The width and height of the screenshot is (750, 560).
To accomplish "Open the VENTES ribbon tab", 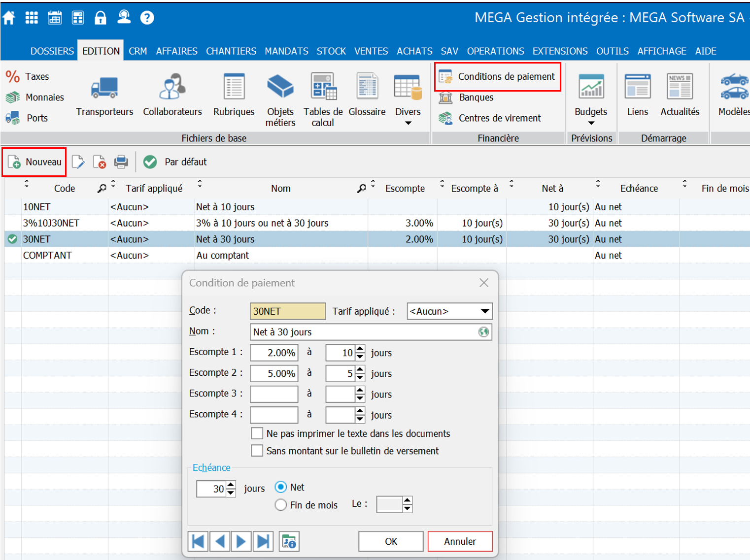I will (371, 51).
